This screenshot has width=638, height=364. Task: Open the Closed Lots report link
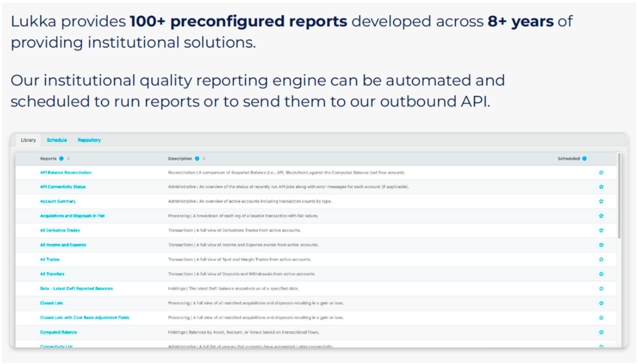51,304
